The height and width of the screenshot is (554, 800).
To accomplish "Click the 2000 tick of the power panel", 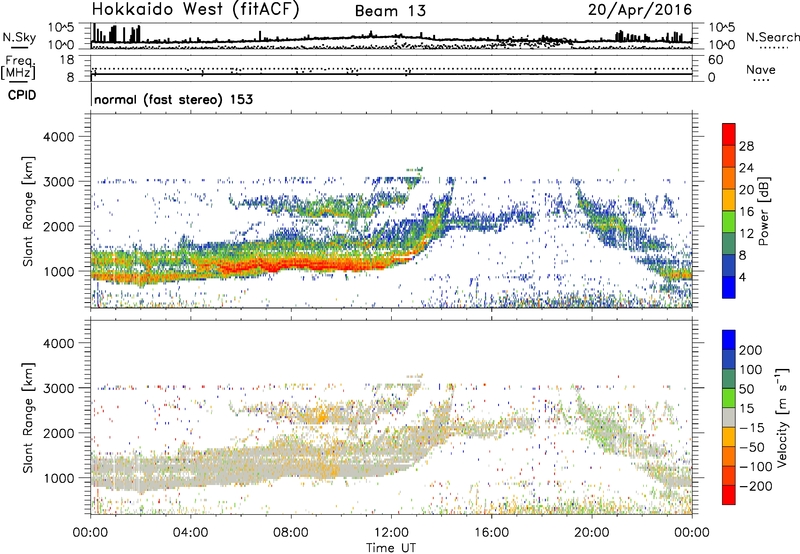I will click(x=59, y=226).
